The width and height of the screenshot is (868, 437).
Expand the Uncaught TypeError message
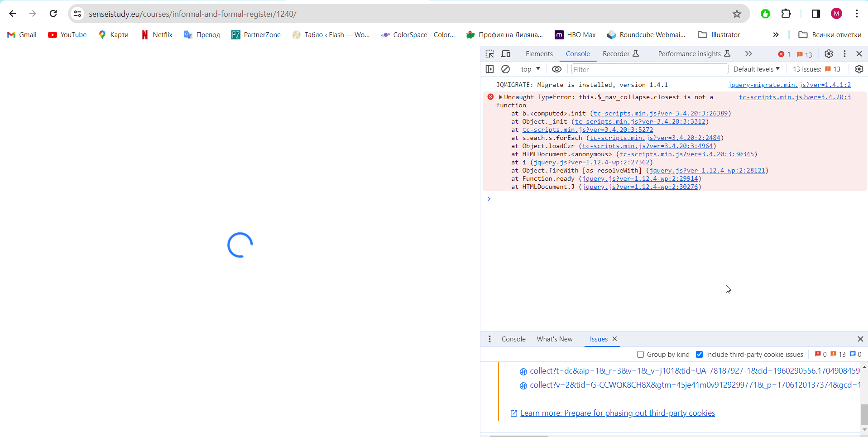click(x=500, y=97)
